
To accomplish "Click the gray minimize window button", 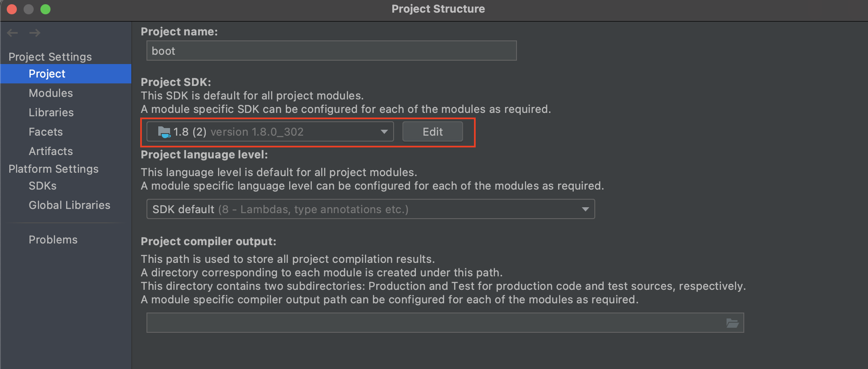I will [29, 9].
